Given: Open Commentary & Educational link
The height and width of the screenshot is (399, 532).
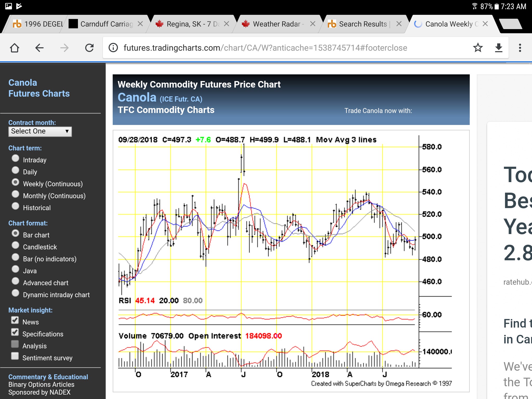Looking at the screenshot, I should 48,377.
